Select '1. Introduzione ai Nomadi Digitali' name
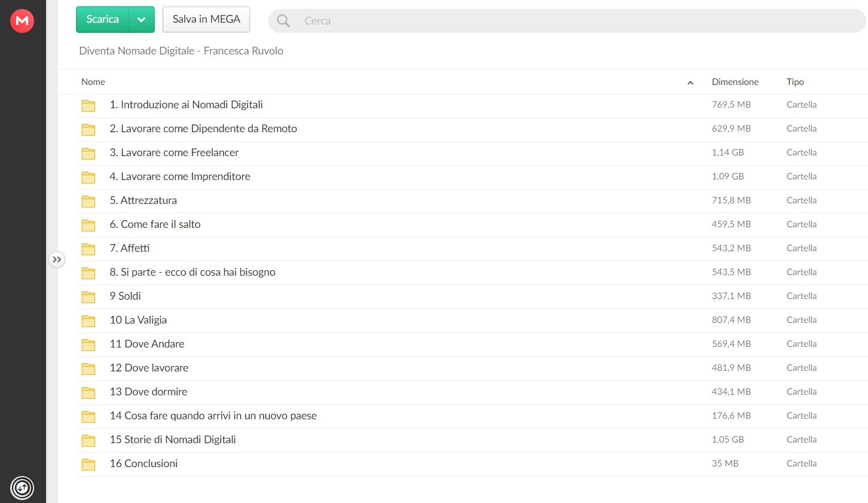The image size is (868, 503). (x=186, y=105)
